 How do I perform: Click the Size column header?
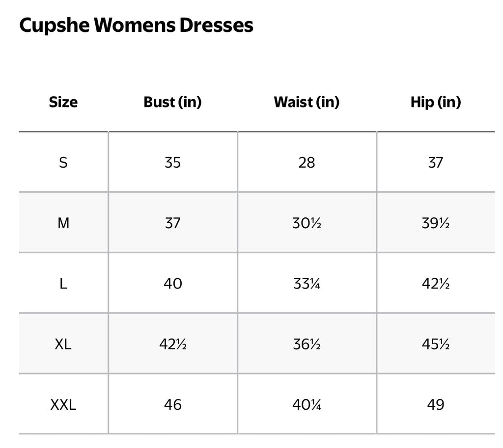click(x=63, y=102)
